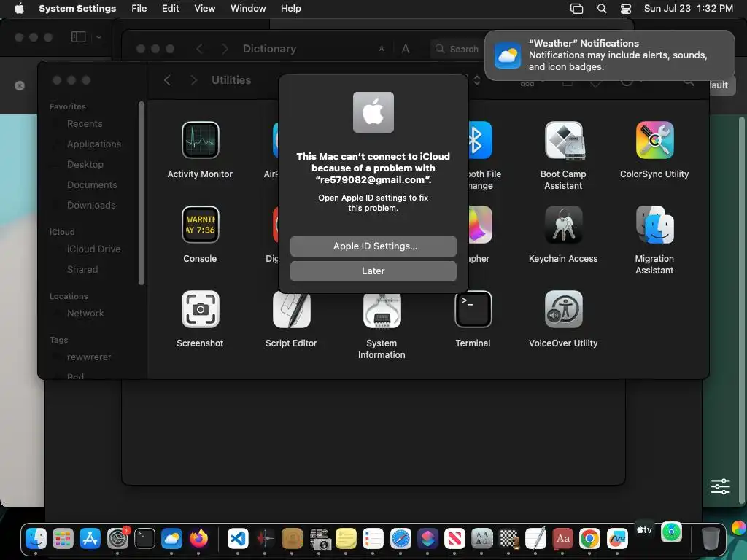Screen dimensions: 747x560
Task: Open Freeform from the Dock
Action: pos(617,539)
